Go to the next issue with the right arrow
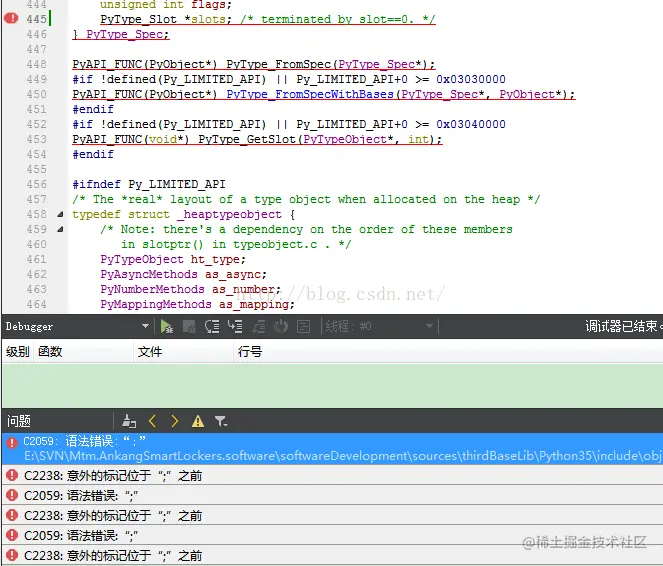Viewport: 663px width, 566px height. click(x=174, y=421)
